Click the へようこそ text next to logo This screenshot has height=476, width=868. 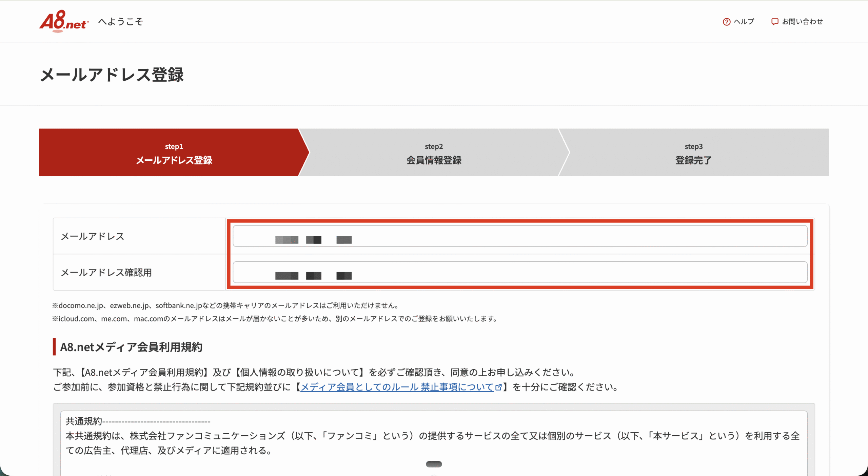click(x=121, y=22)
